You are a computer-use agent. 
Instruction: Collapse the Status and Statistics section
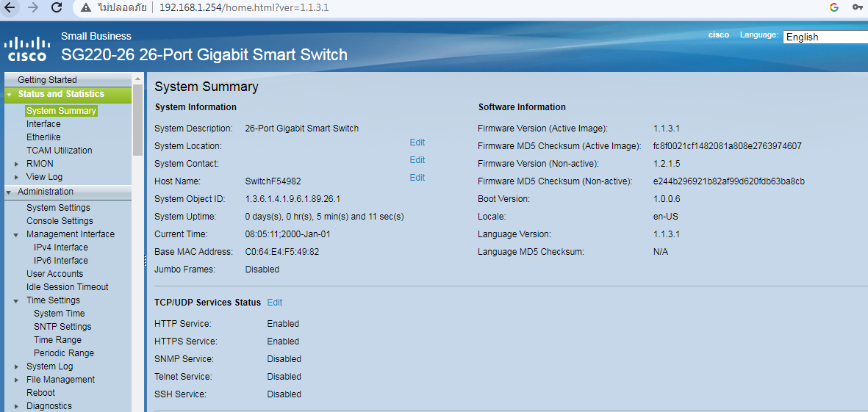[x=9, y=95]
